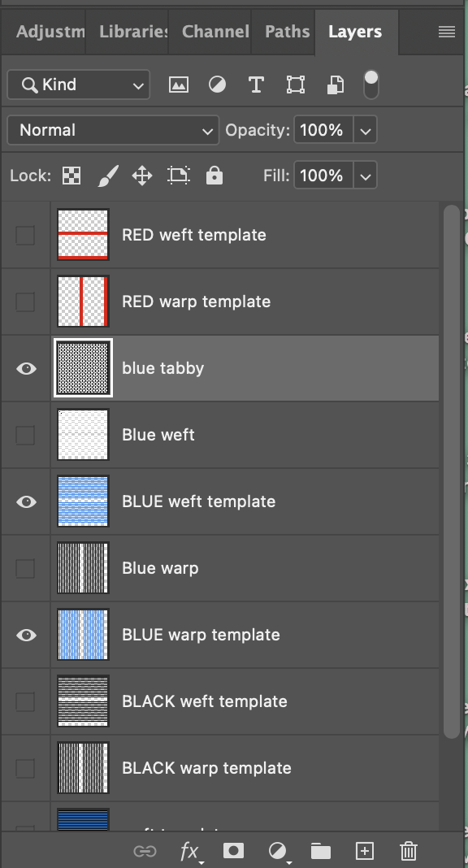Hide the blue tabby layer
The image size is (468, 868).
(x=25, y=368)
